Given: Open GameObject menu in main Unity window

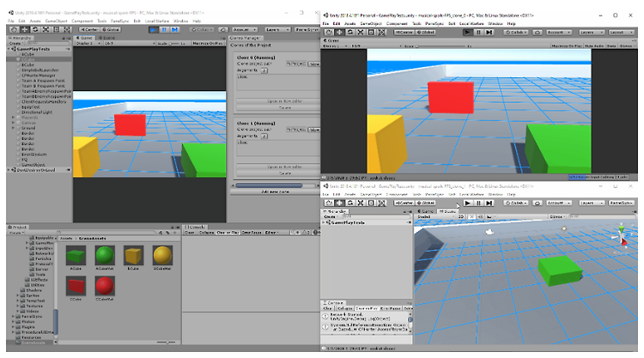Looking at the screenshot, I should pyautogui.click(x=57, y=21).
